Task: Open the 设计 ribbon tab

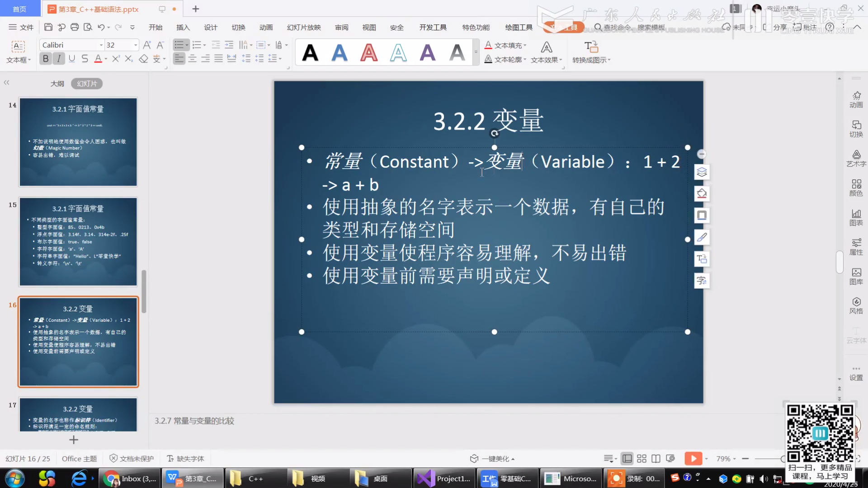Action: click(211, 27)
